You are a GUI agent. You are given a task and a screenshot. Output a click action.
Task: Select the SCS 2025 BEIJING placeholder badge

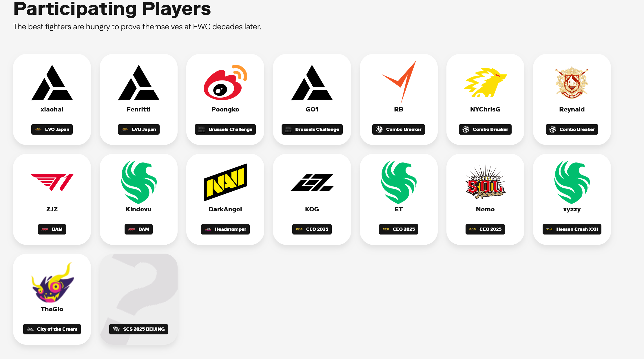(139, 329)
